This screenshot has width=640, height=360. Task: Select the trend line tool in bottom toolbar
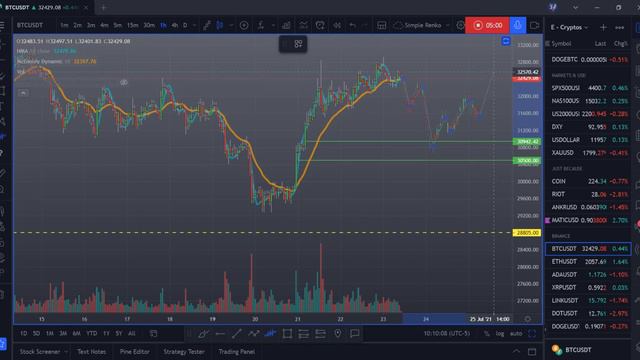click(237, 334)
